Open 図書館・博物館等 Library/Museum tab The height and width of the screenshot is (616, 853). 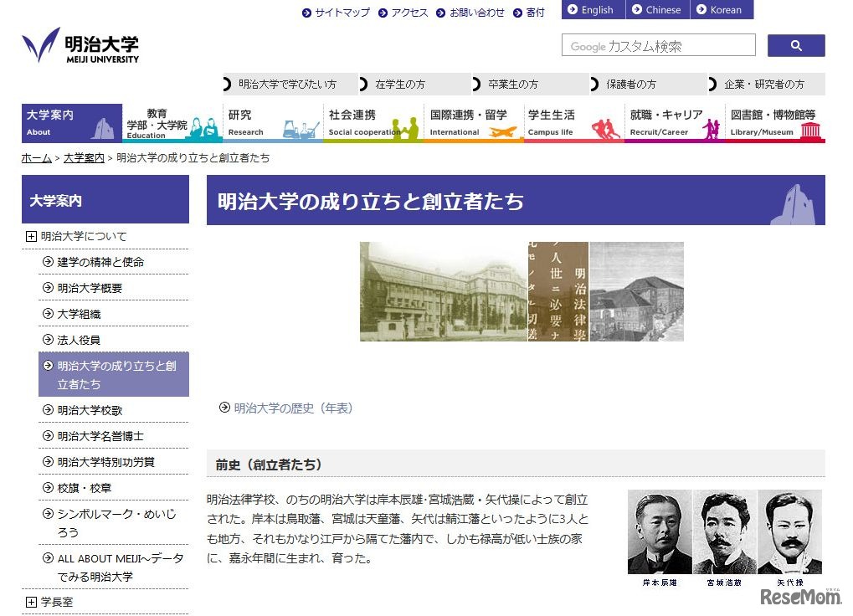point(774,123)
